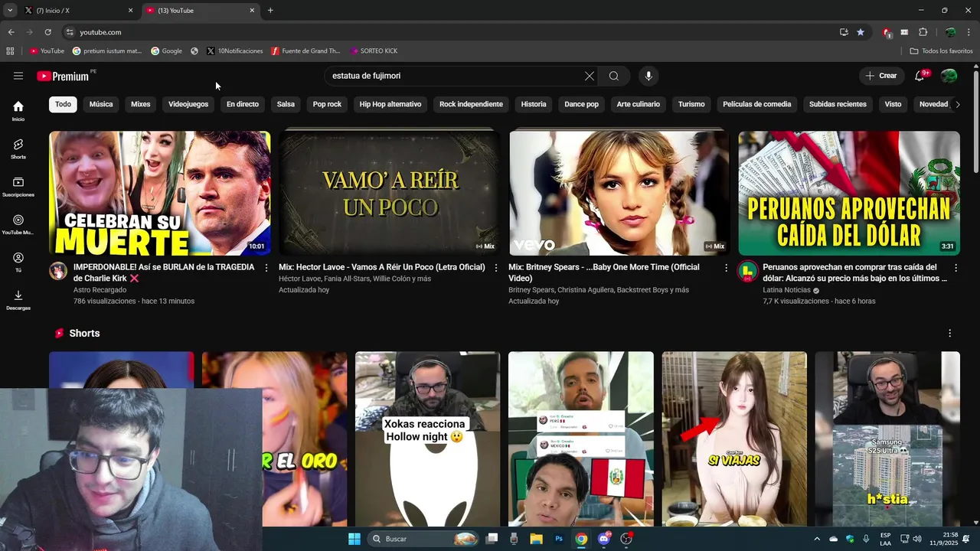Show hidden system tray icons
Image resolution: width=980 pixels, height=551 pixels.
[x=816, y=539]
